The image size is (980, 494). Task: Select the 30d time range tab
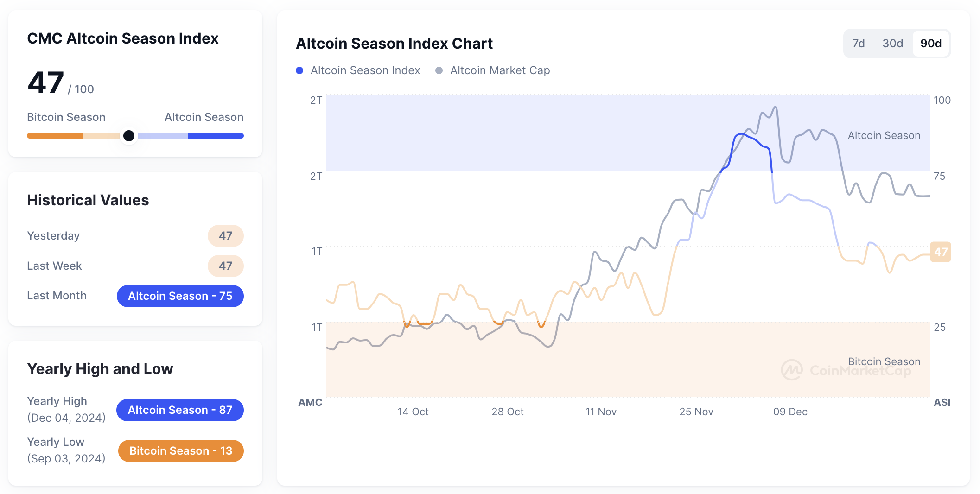tap(892, 44)
